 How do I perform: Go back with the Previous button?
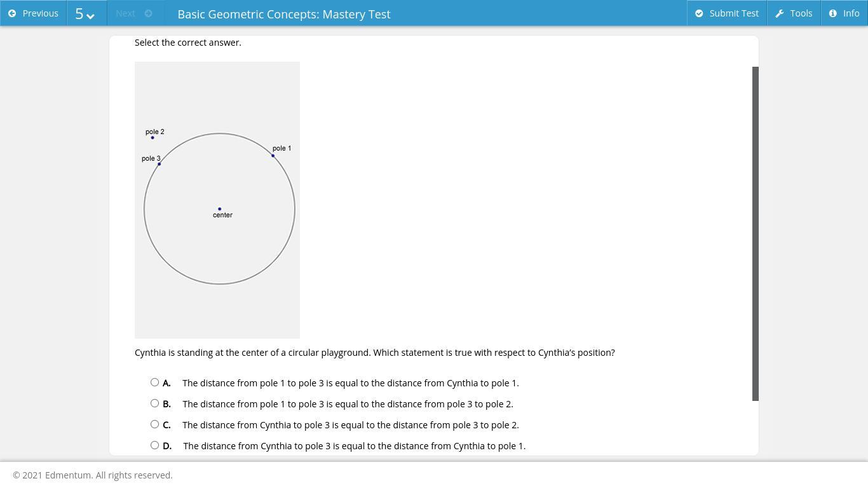(33, 13)
